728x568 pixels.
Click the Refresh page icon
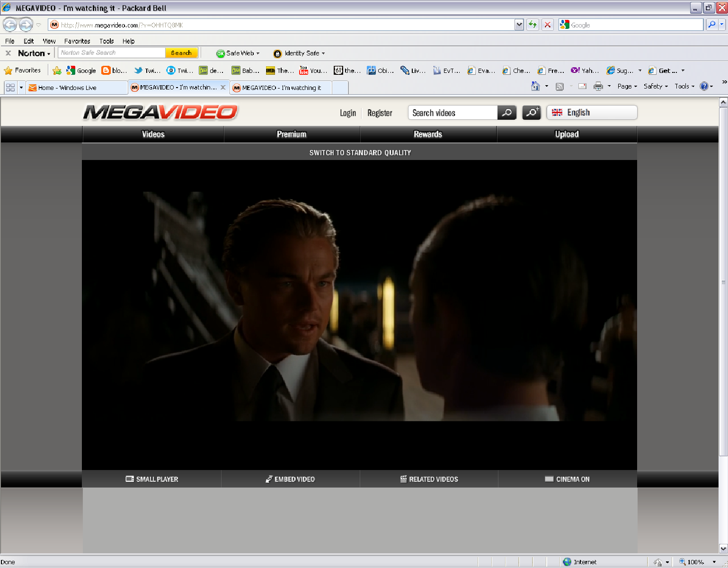pos(533,25)
